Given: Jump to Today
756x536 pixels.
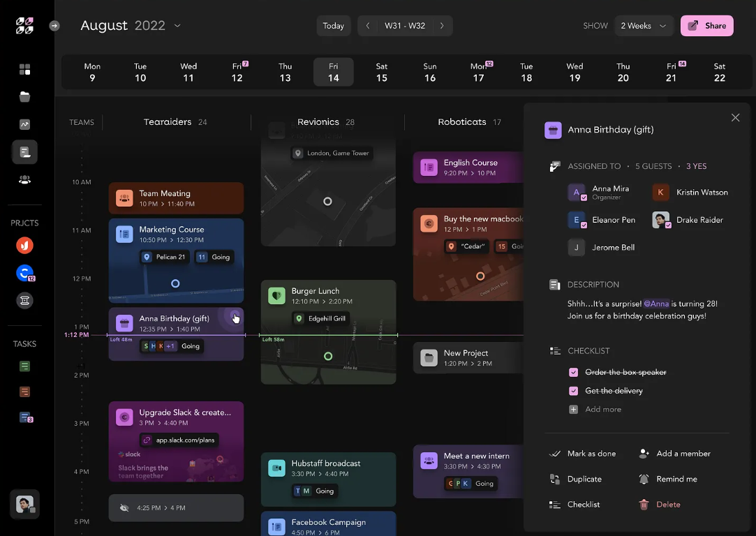Looking at the screenshot, I should [x=333, y=26].
